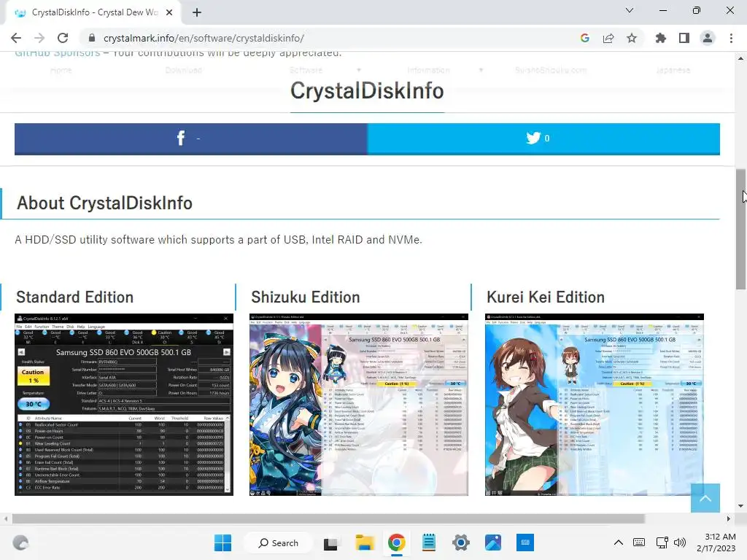
Task: Click the widgets icon on the taskbar
Action: click(20, 542)
